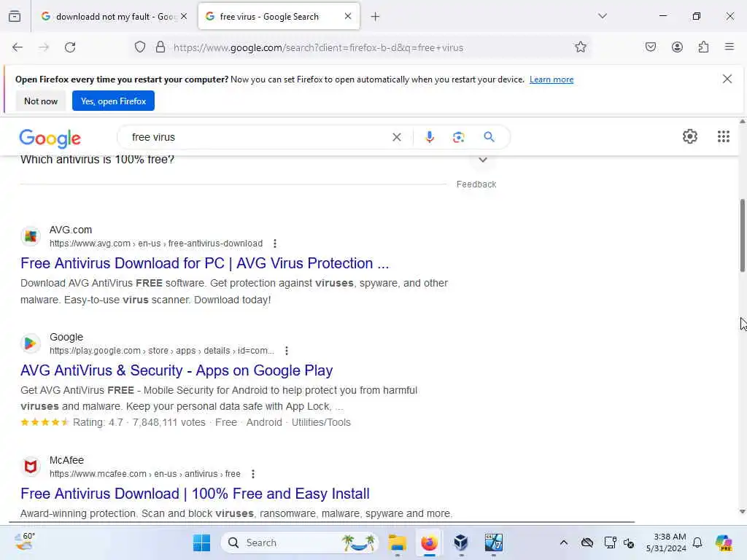This screenshot has height=560, width=747.
Task: Submit search with magnifier icon
Action: tap(489, 137)
